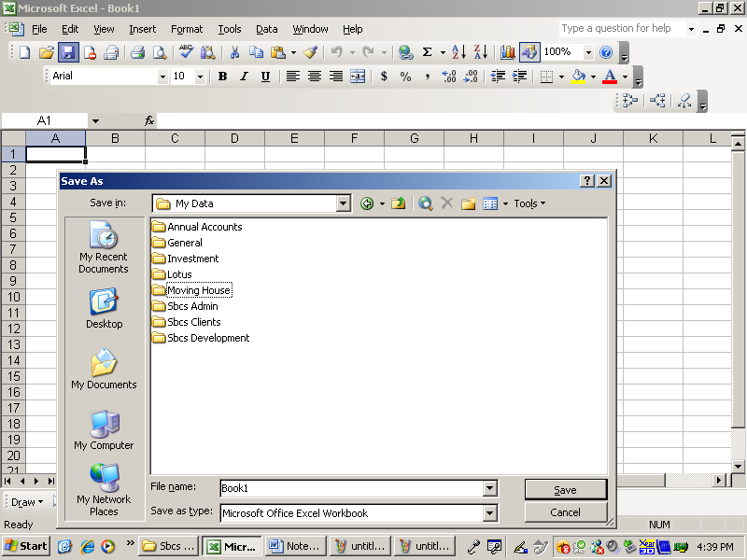Go to My Recent Documents place

tap(104, 247)
